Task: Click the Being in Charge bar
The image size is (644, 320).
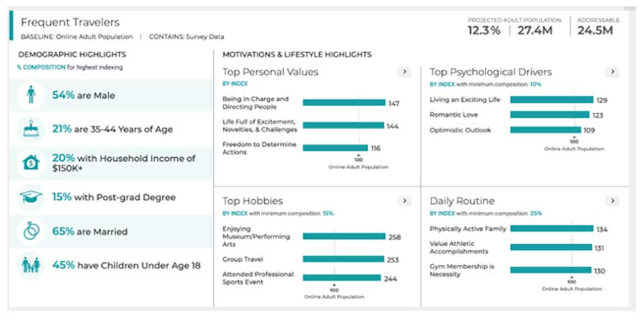Action: (344, 103)
